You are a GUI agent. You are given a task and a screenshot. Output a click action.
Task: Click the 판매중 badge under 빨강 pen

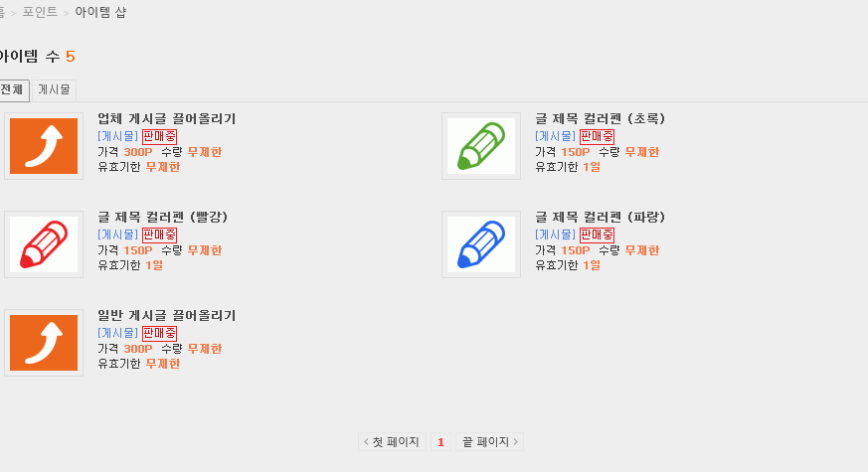[x=159, y=235]
